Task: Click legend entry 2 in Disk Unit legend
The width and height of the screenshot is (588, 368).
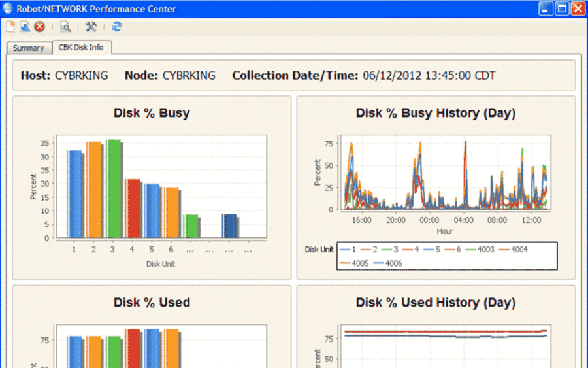Action: 368,250
